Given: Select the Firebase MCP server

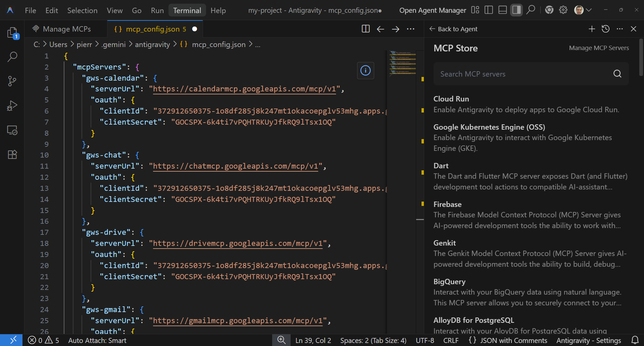Looking at the screenshot, I should click(x=531, y=215).
